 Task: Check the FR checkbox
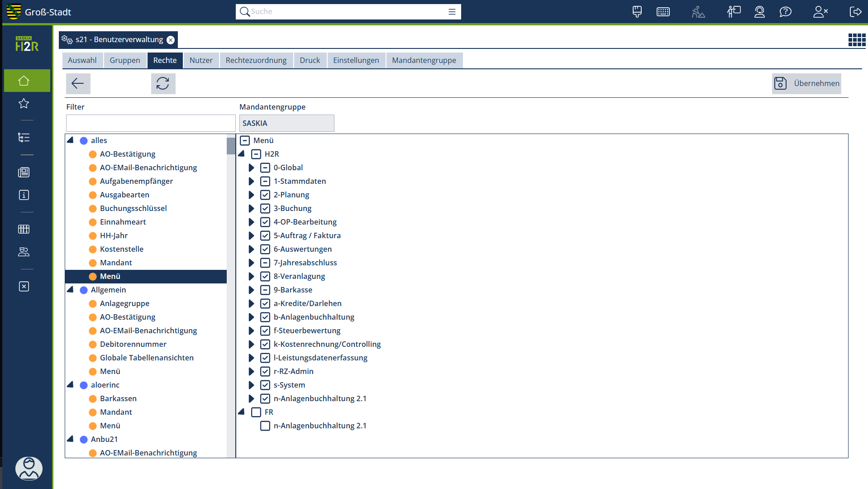point(256,412)
